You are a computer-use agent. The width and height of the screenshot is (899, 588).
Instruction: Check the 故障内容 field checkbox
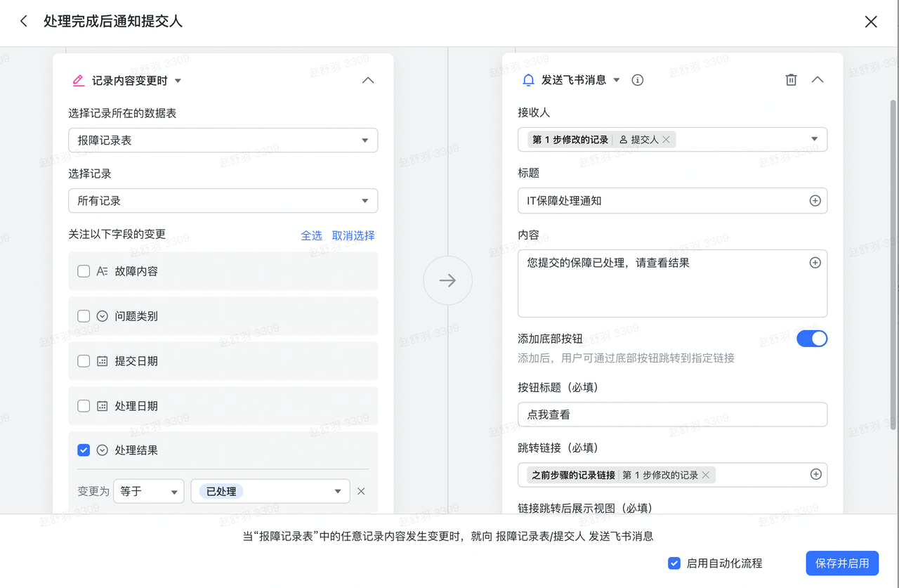(84, 271)
